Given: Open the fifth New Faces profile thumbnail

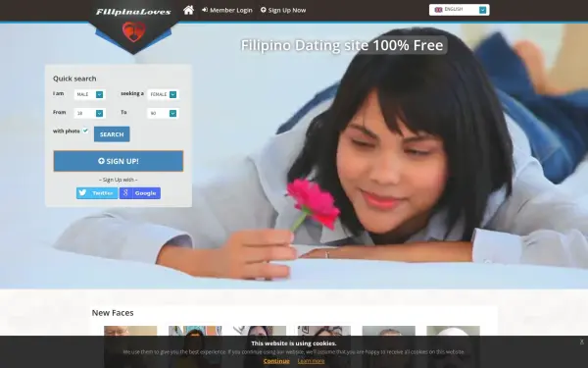Looking at the screenshot, I should 388,346.
